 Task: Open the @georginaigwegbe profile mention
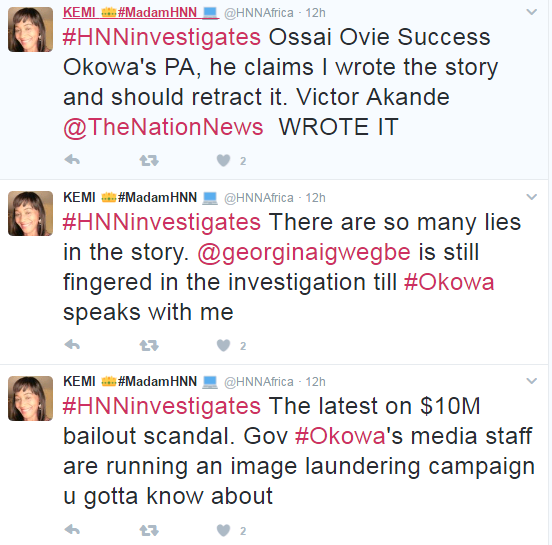pyautogui.click(x=304, y=252)
